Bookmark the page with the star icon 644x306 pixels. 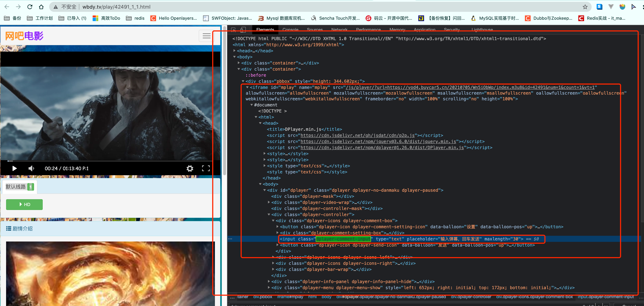click(x=585, y=7)
